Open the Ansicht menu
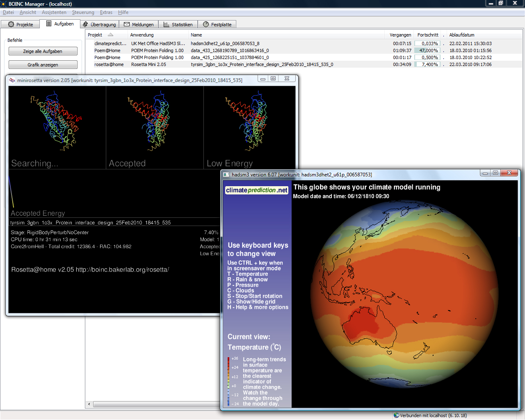 pyautogui.click(x=28, y=12)
